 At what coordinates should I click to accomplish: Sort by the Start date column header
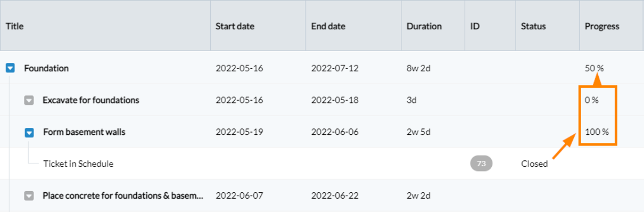pyautogui.click(x=235, y=26)
